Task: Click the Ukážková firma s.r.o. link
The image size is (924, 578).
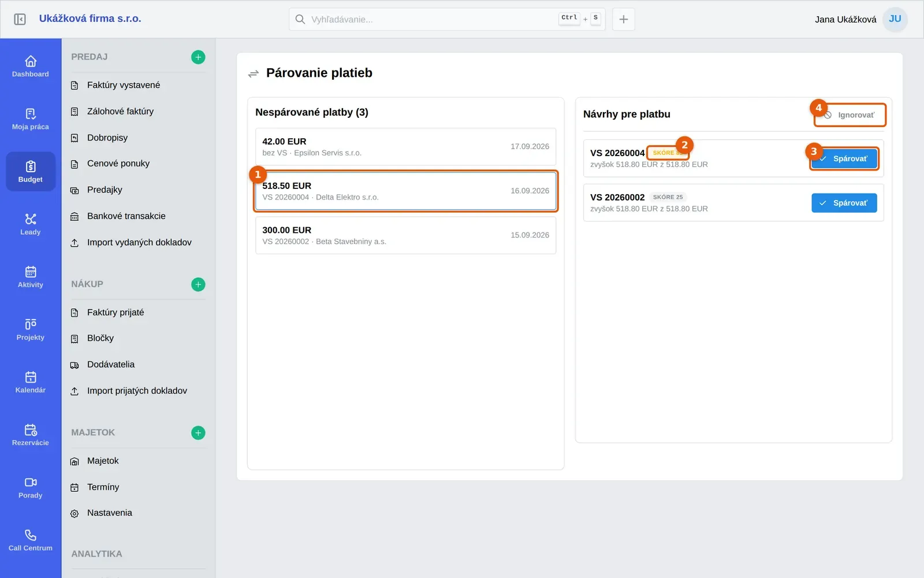Action: coord(90,18)
